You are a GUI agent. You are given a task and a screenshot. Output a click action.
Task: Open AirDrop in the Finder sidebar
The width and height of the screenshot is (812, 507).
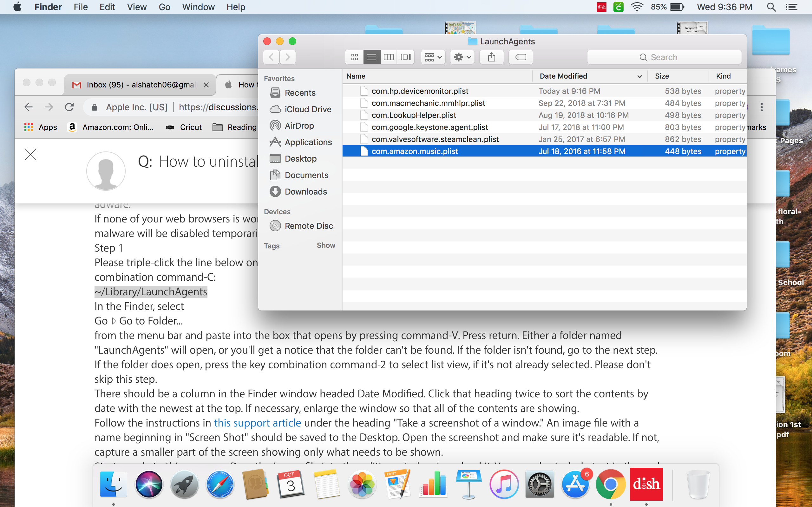(x=299, y=126)
